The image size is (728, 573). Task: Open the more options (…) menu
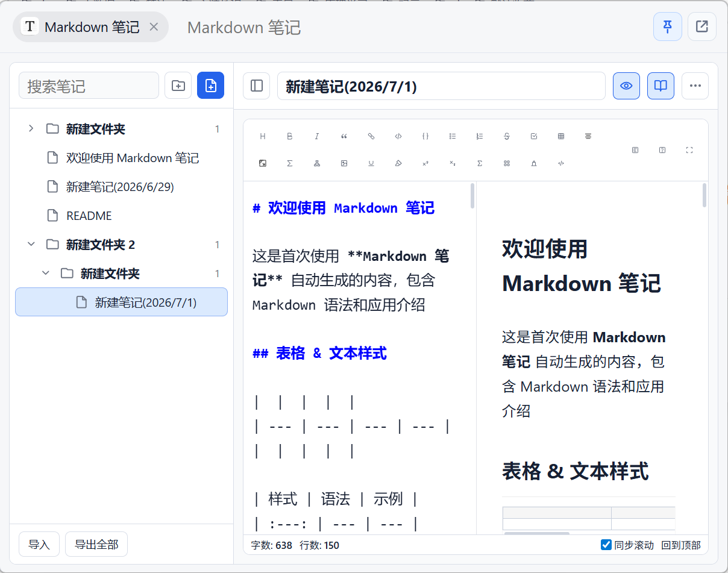[x=695, y=86]
